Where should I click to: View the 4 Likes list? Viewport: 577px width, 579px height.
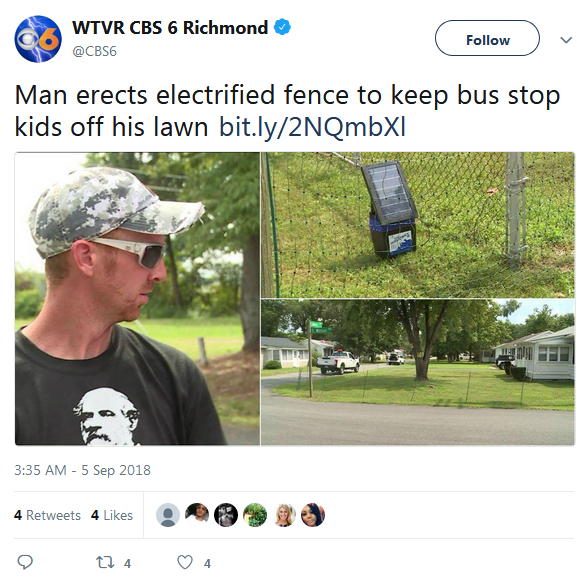pyautogui.click(x=112, y=515)
